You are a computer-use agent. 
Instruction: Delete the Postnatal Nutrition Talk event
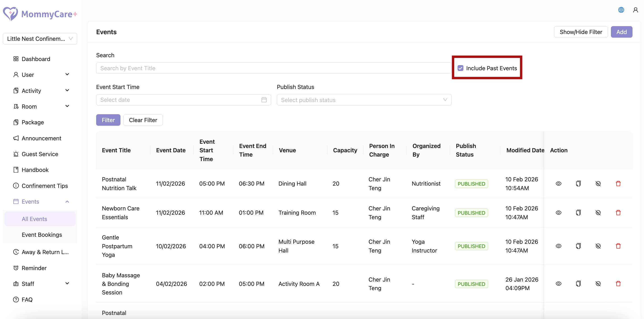click(618, 184)
